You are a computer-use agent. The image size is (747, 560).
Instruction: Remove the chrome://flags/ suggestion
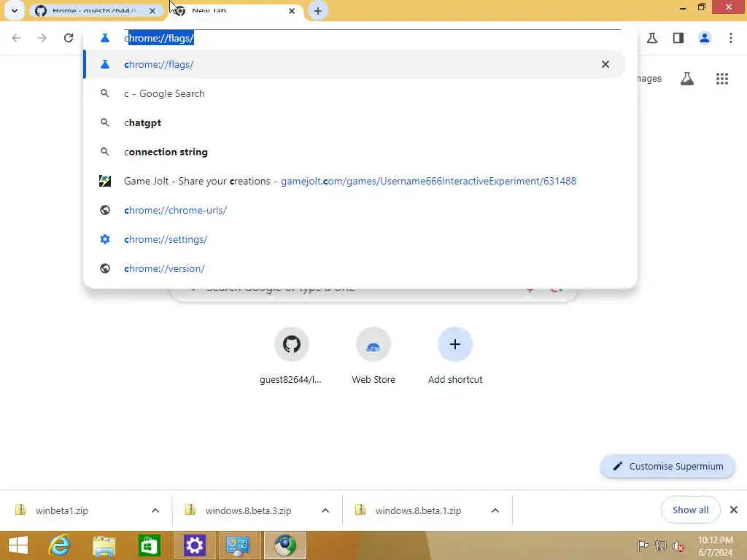click(x=605, y=64)
